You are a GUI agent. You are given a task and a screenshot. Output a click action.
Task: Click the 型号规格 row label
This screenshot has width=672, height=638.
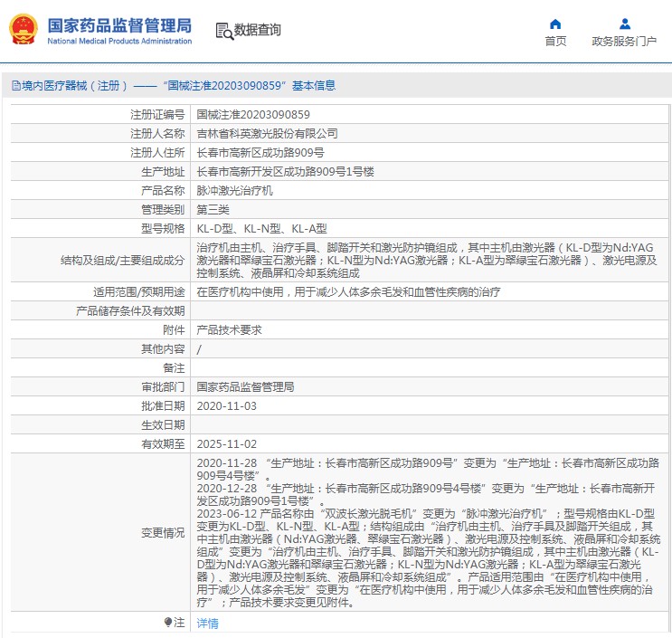click(163, 229)
